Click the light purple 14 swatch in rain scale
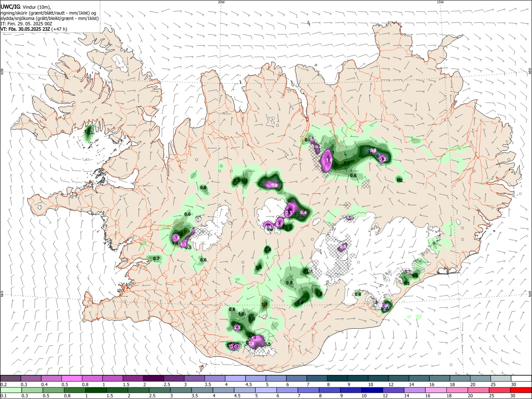Image resolution: width=532 pixels, height=399 pixels. pyautogui.click(x=414, y=390)
